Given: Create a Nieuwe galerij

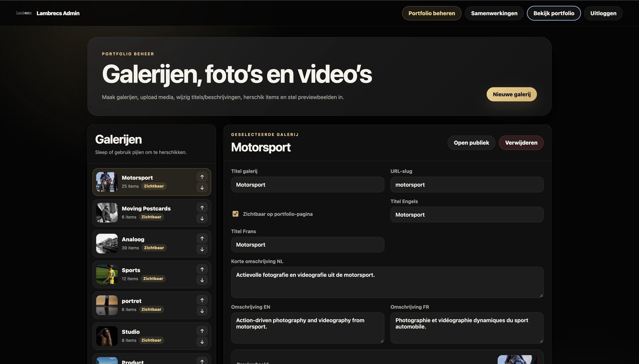Looking at the screenshot, I should tap(512, 94).
